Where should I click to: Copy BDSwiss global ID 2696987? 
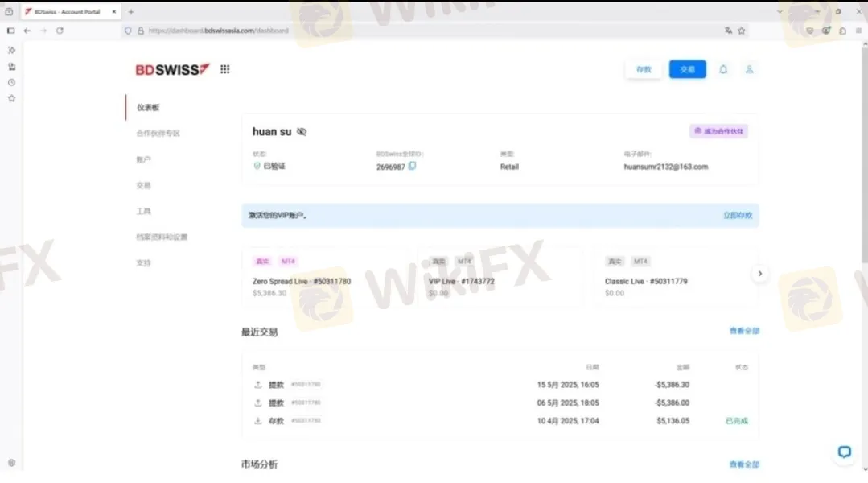tap(412, 166)
